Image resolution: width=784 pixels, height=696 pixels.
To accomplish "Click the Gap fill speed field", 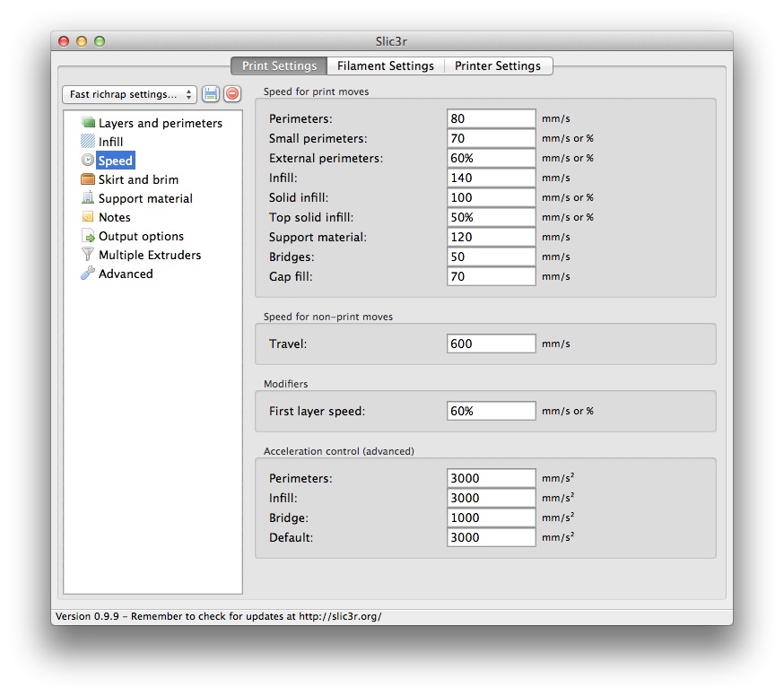I will click(x=491, y=276).
